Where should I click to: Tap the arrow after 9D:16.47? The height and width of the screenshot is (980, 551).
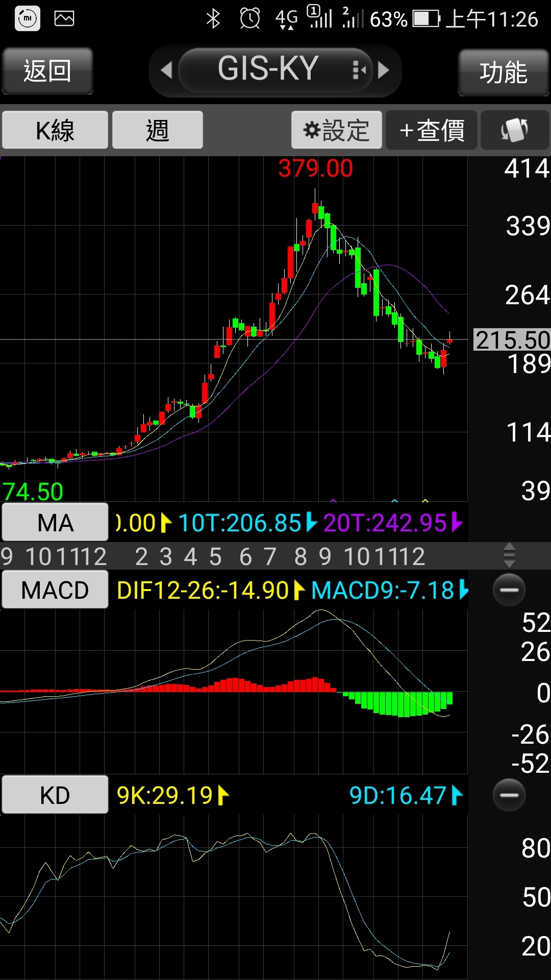pos(457,795)
